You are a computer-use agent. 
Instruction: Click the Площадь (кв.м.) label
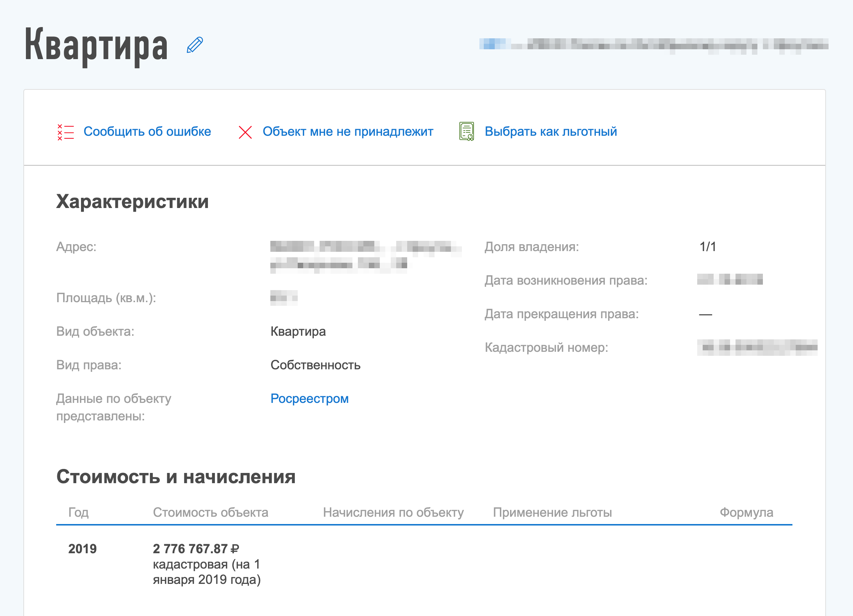pyautogui.click(x=106, y=298)
